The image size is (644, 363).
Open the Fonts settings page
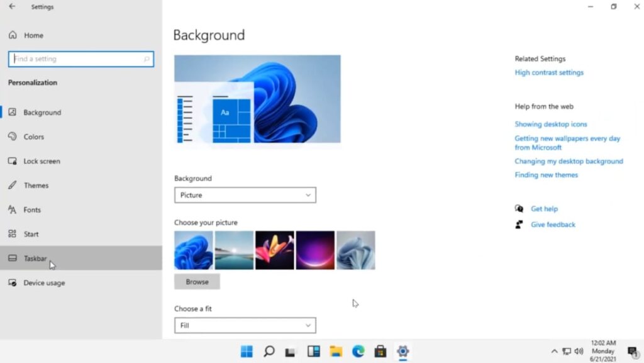(81, 209)
